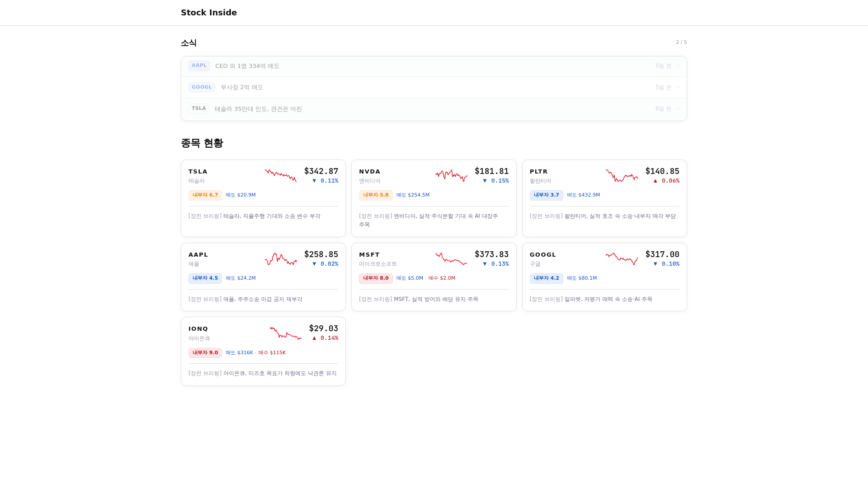Open the 테슬라 자율주행 기대 briefing headline
Viewport: 868px width, 488px height.
tap(255, 216)
